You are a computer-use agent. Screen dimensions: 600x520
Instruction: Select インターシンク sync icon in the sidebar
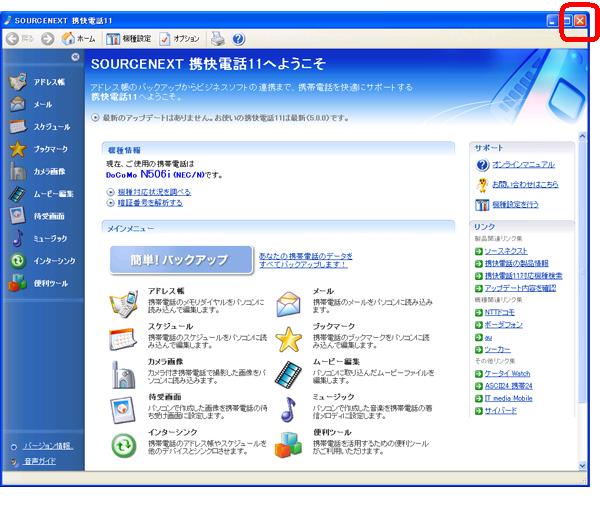pos(18,261)
